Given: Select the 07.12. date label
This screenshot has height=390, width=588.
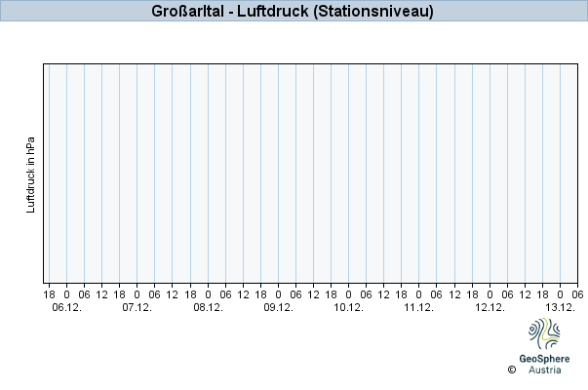Looking at the screenshot, I should [137, 307].
